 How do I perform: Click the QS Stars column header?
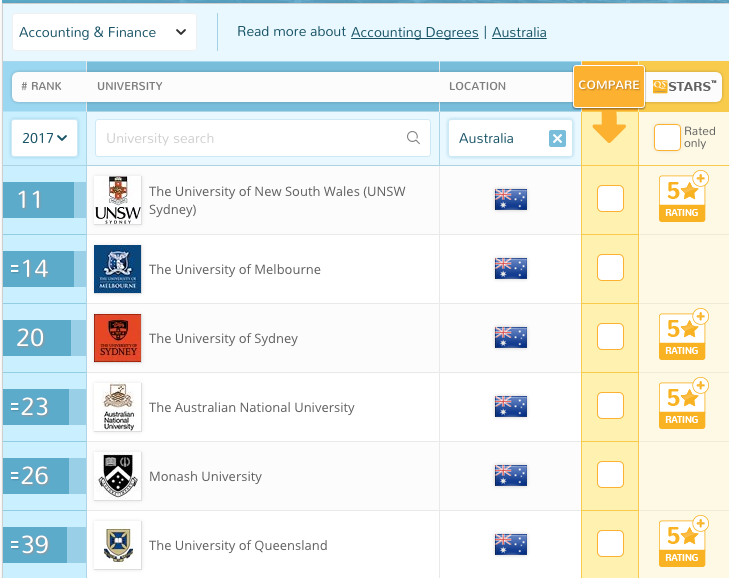pos(685,86)
